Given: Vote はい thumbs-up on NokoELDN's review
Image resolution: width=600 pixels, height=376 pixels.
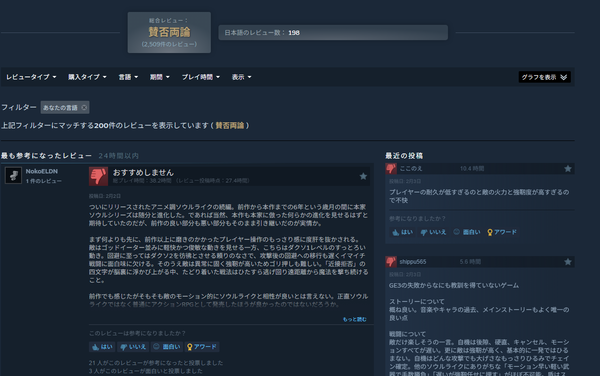Looking at the screenshot, I should (102, 347).
